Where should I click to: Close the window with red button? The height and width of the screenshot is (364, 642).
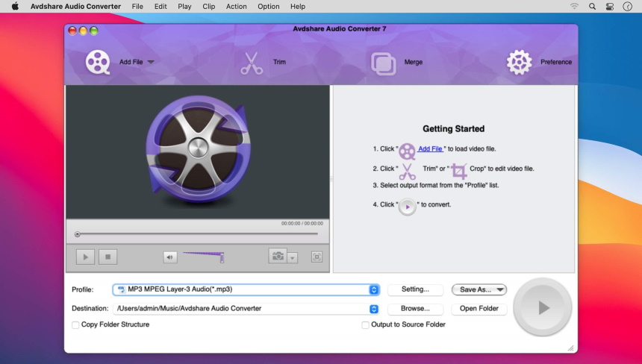[72, 31]
